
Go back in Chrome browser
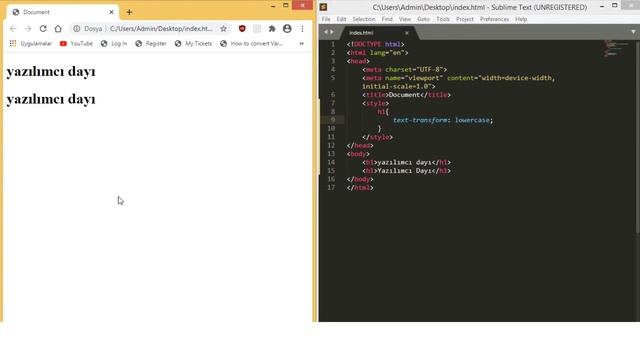[x=13, y=29]
